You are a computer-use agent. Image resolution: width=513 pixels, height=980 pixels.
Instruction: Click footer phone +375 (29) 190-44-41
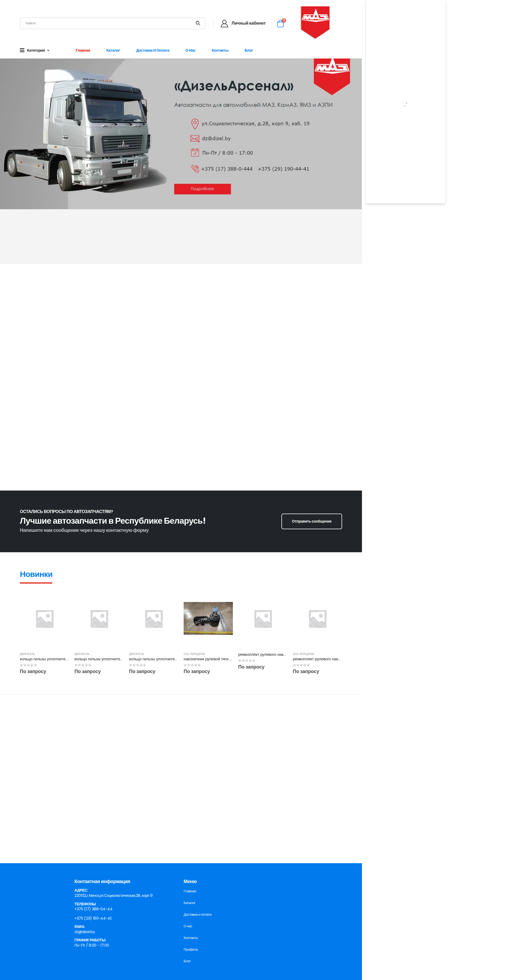tap(93, 918)
